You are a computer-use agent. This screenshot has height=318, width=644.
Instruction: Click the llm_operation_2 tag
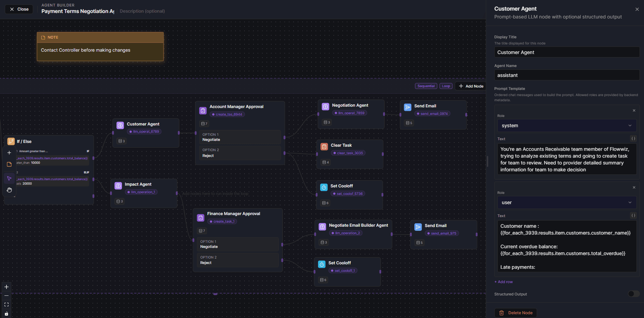[346, 233]
